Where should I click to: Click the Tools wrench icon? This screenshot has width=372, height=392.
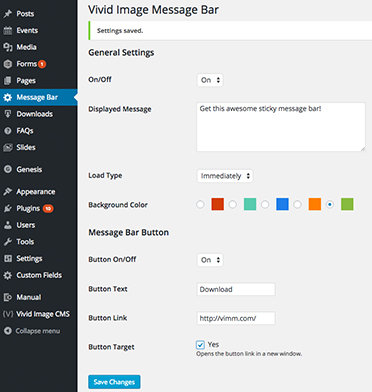coord(8,242)
